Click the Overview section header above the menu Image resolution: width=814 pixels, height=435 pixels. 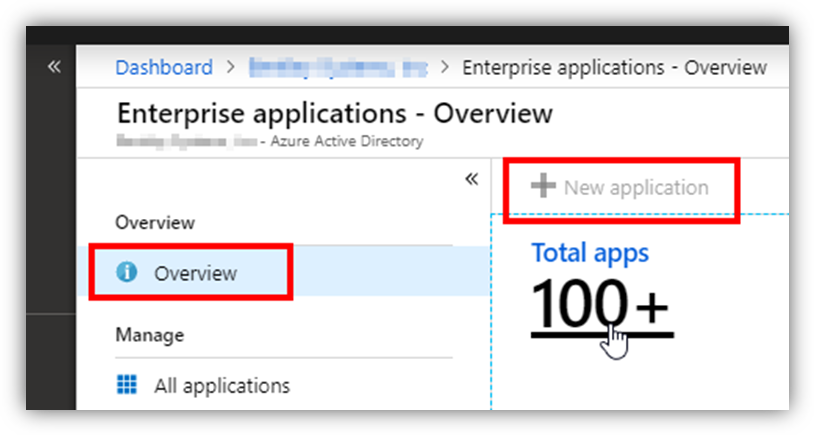(155, 221)
